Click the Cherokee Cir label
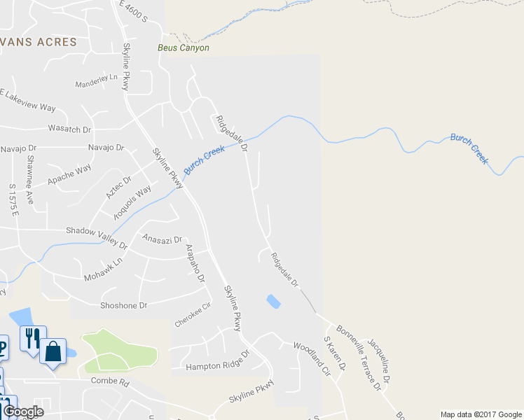524x420 pixels. click(193, 314)
